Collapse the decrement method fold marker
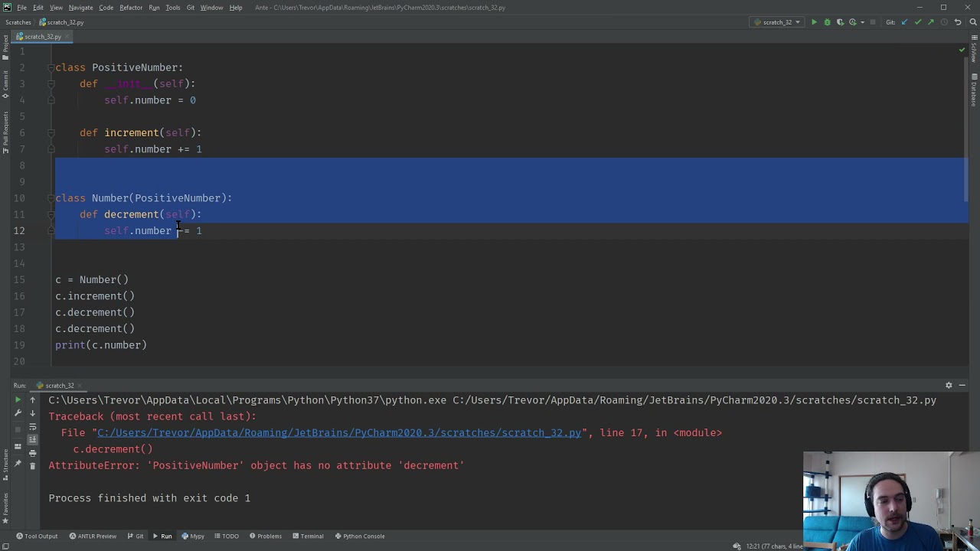Image resolution: width=980 pixels, height=551 pixels. pyautogui.click(x=51, y=214)
